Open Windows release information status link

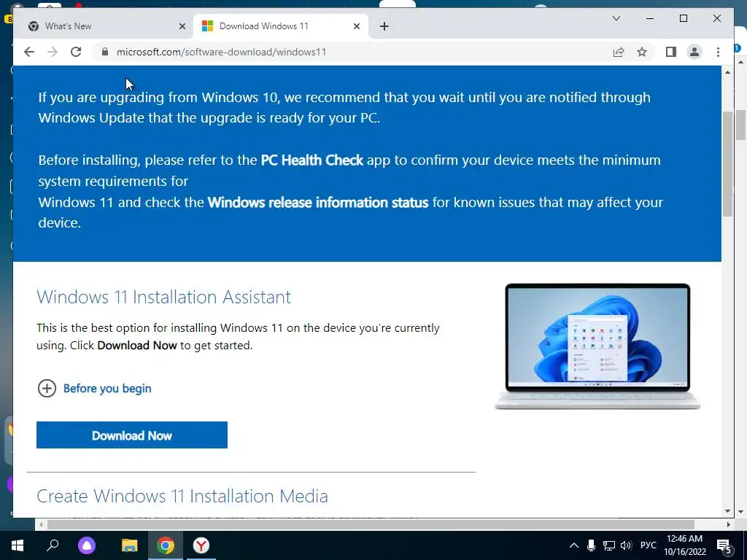(318, 203)
